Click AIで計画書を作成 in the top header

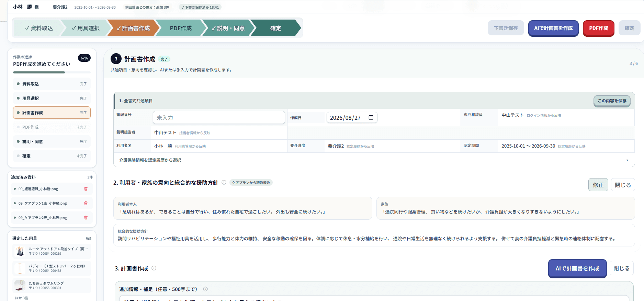click(553, 28)
